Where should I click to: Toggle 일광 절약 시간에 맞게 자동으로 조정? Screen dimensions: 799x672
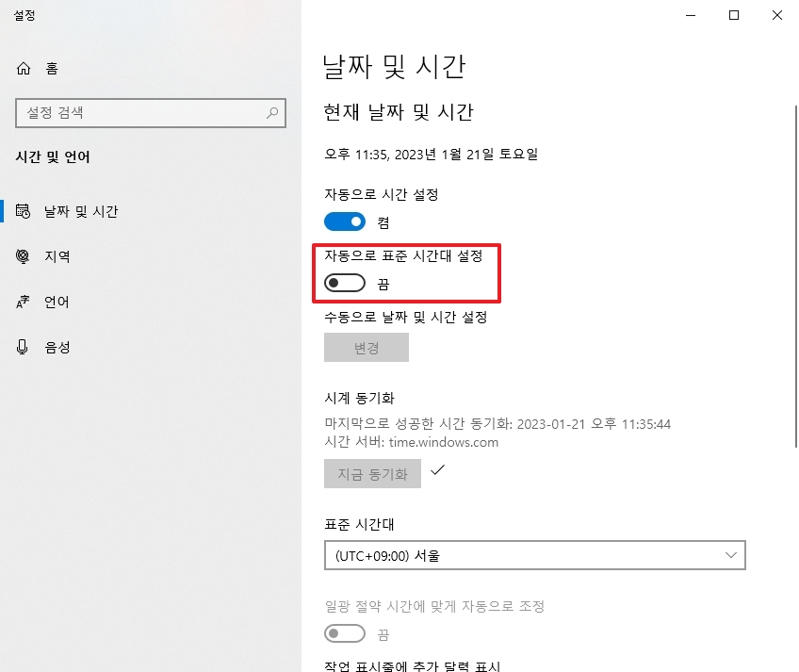[x=345, y=633]
